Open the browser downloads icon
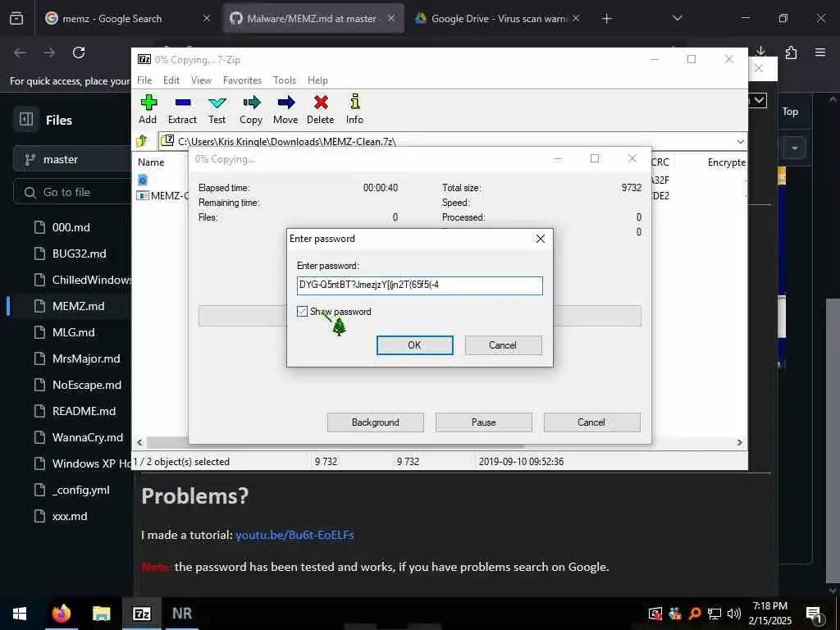 click(761, 52)
